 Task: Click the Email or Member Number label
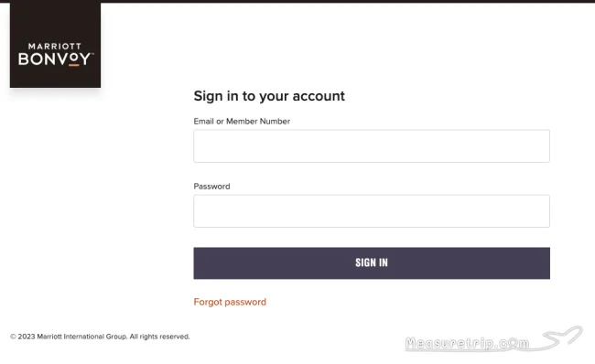tap(242, 122)
